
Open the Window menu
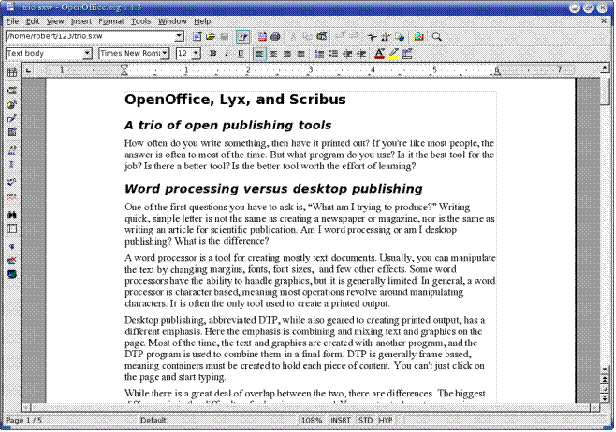(x=172, y=21)
